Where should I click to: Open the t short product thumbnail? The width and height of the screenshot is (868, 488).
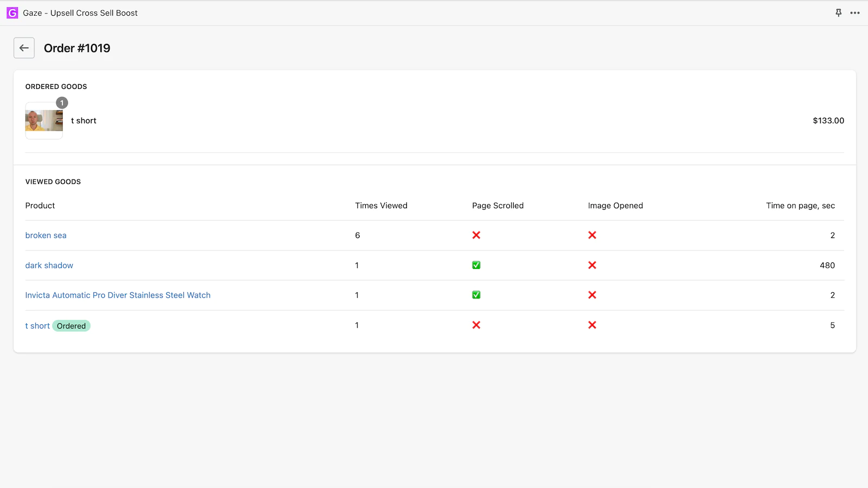click(44, 121)
